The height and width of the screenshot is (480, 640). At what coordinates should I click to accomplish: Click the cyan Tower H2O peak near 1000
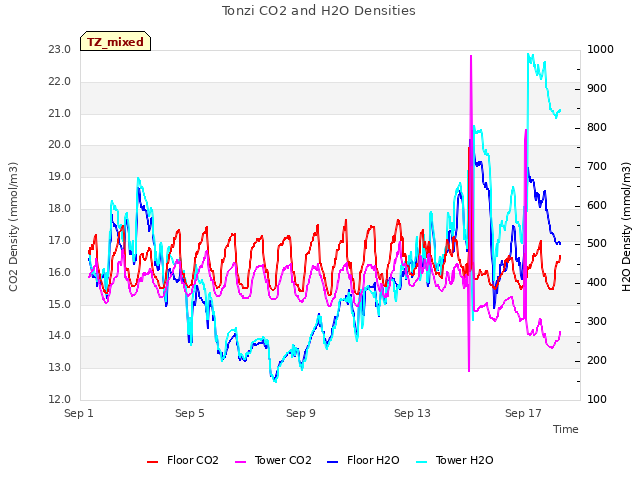pos(529,55)
